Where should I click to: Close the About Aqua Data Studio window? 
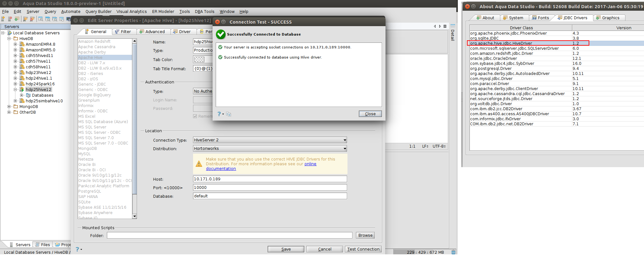point(467,6)
